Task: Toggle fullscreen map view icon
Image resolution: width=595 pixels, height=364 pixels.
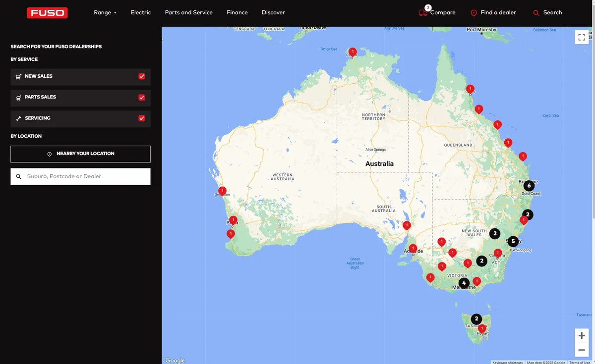Action: [581, 37]
